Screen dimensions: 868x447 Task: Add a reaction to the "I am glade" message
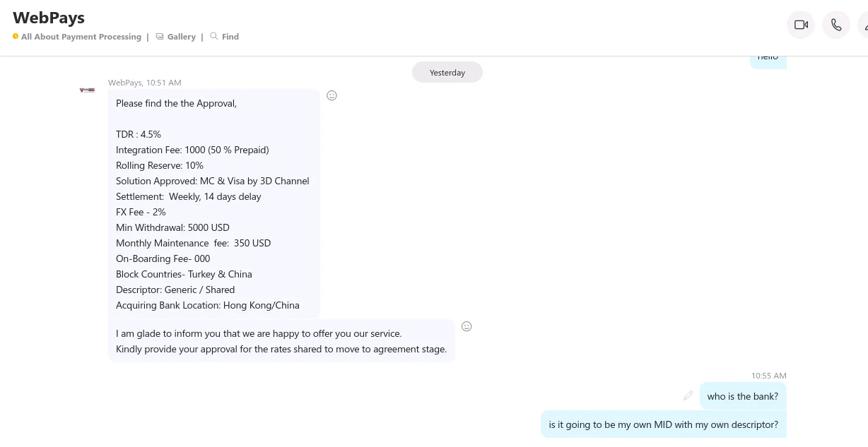(x=467, y=326)
